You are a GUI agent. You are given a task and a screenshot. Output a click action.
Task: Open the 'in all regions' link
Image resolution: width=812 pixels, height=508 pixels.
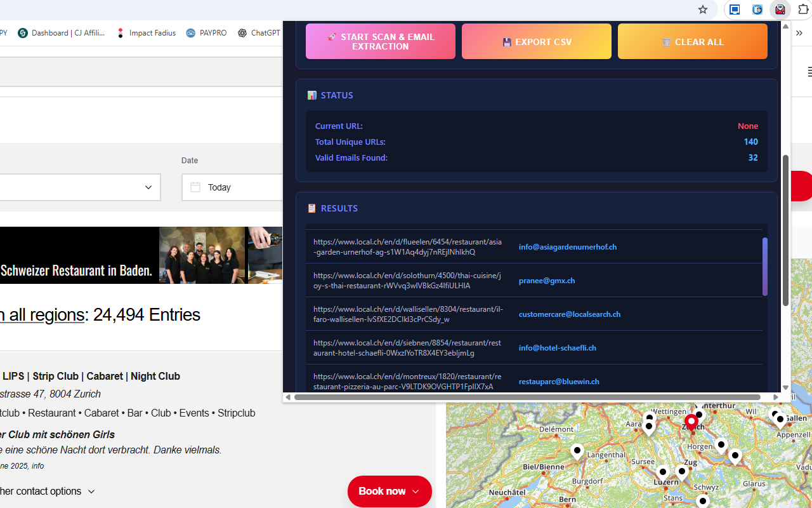point(42,314)
